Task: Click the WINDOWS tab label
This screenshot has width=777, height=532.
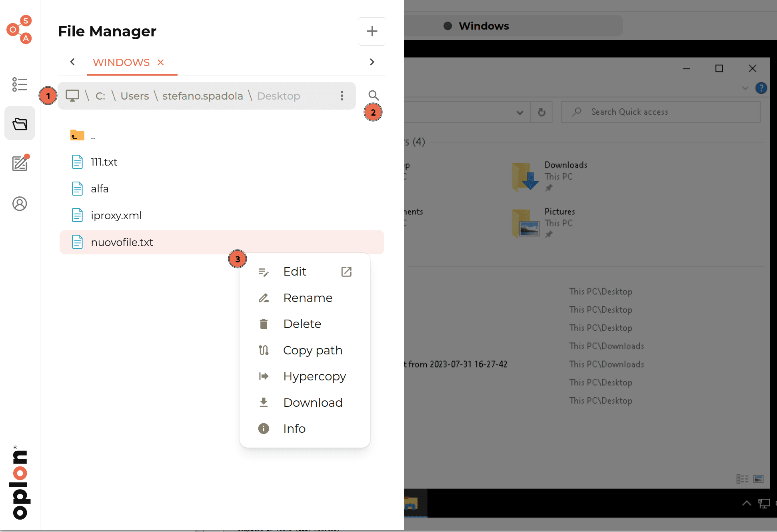Action: point(120,62)
